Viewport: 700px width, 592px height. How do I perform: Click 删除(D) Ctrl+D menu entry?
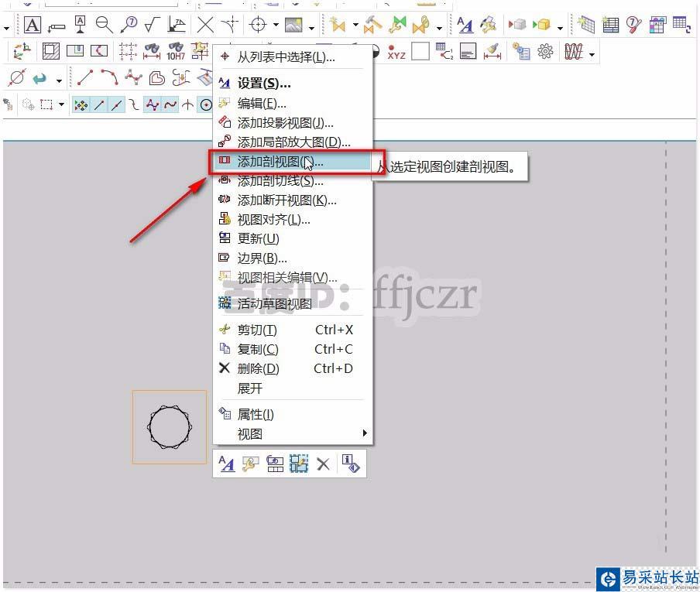292,368
